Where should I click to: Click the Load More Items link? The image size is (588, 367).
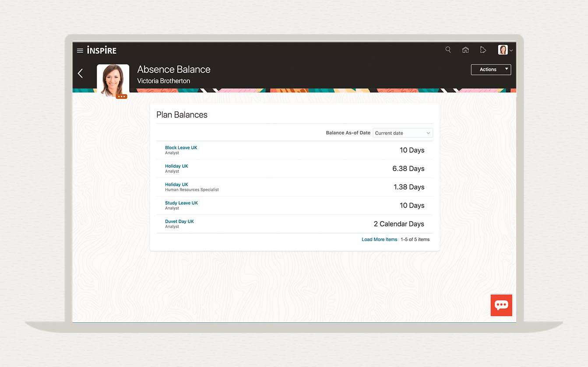click(379, 239)
